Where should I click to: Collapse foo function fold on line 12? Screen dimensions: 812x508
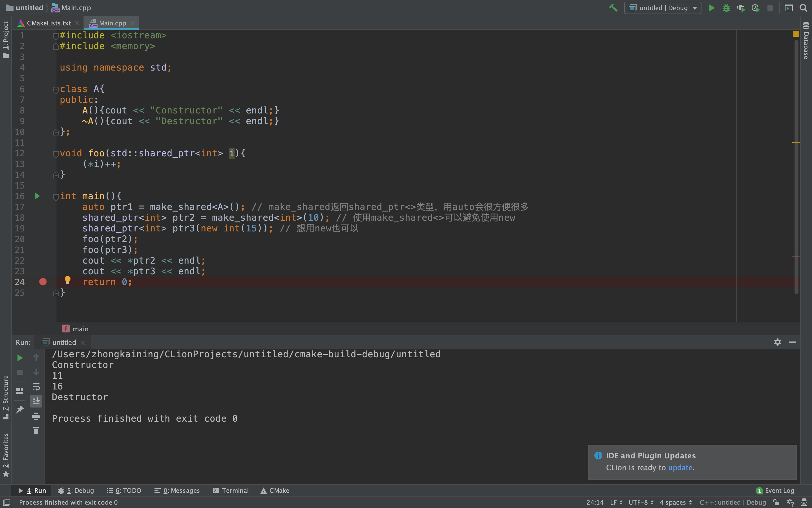click(56, 154)
